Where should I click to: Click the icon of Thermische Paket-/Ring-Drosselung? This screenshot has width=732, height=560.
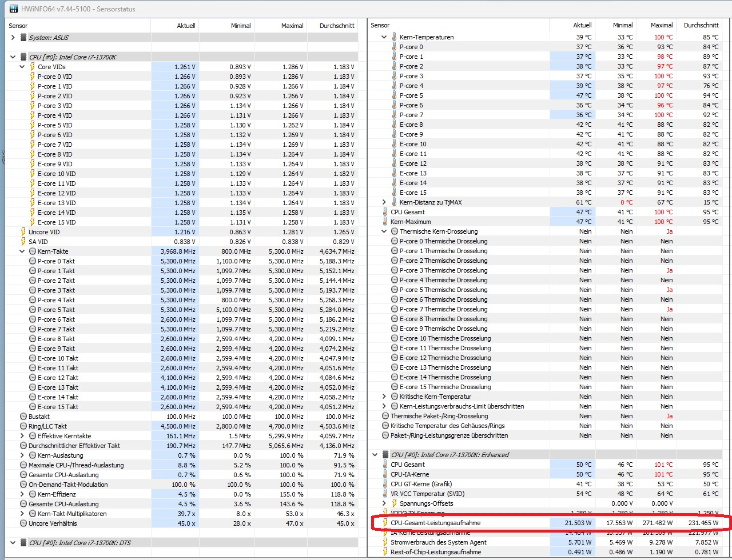[385, 416]
